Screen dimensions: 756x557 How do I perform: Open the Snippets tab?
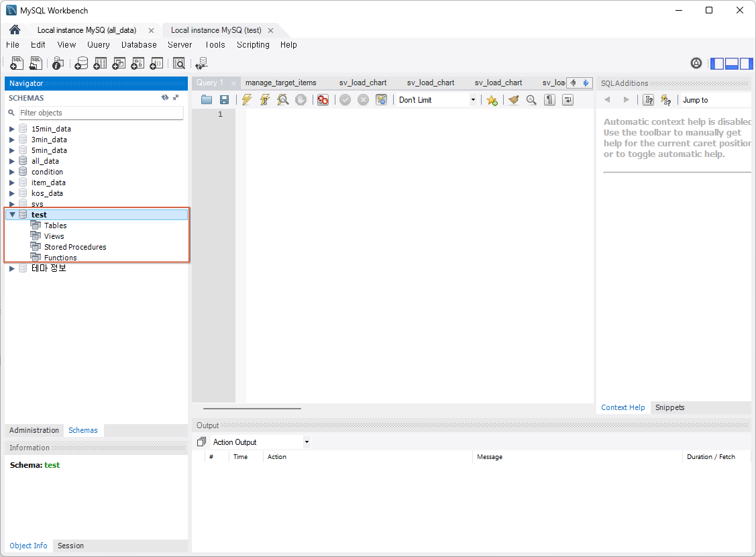tap(669, 407)
